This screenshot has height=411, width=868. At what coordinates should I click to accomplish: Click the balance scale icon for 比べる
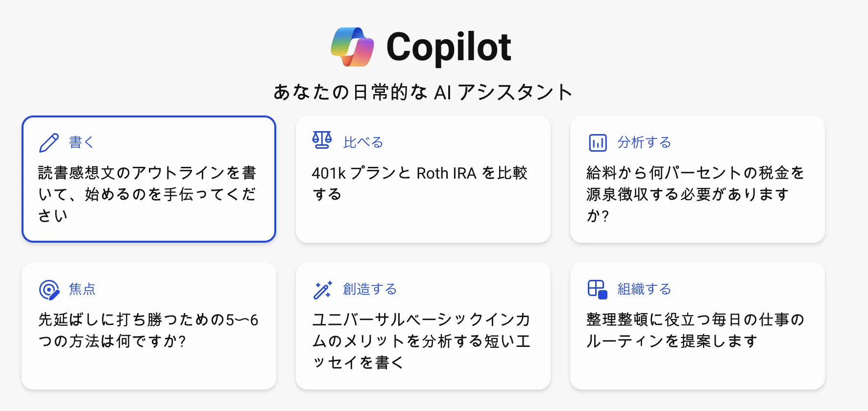[x=322, y=141]
